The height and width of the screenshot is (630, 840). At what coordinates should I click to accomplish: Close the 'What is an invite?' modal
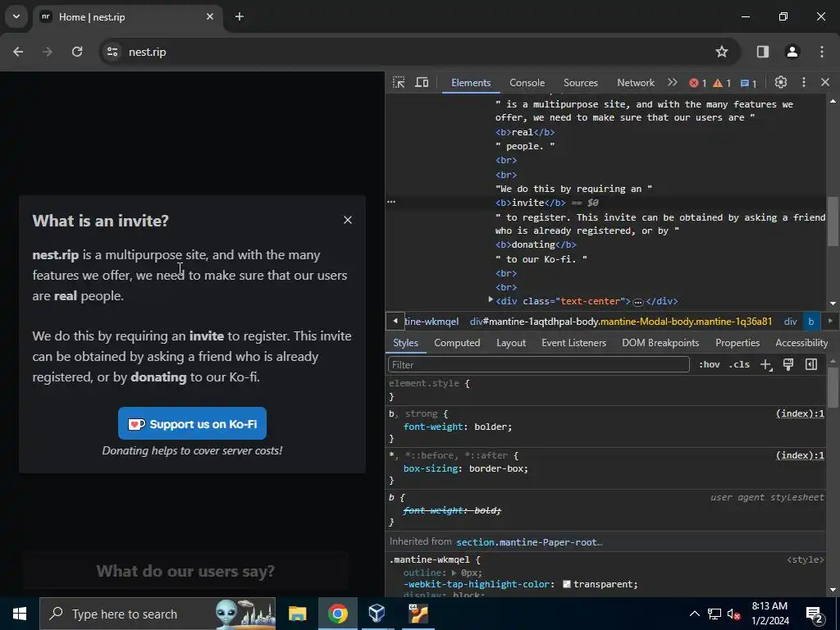[348, 220]
